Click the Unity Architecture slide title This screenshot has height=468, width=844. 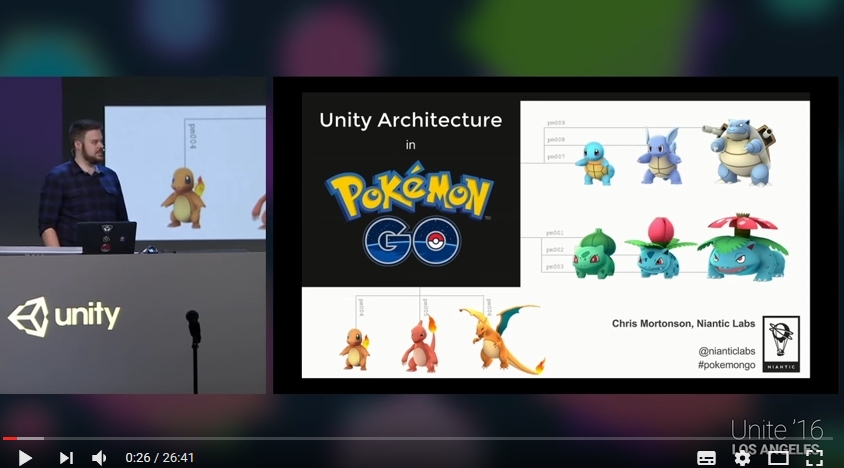click(411, 120)
